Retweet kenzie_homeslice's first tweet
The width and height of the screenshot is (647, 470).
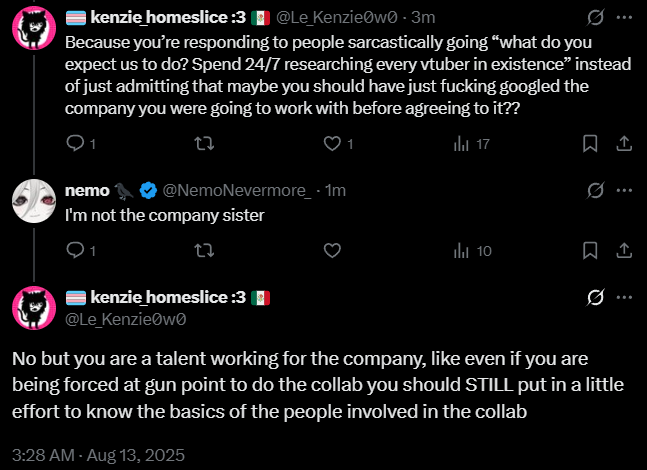click(x=204, y=144)
